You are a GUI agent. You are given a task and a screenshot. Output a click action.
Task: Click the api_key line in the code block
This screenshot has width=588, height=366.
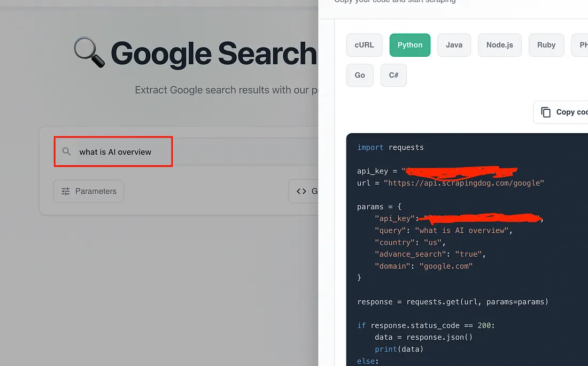point(374,171)
